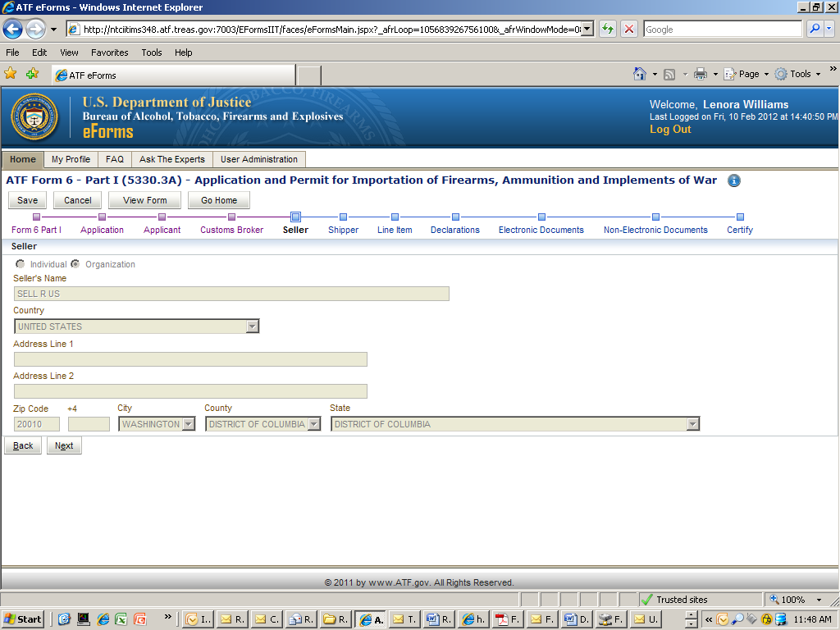This screenshot has width=840, height=630.
Task: Click the Declarations step marker square
Action: point(455,217)
